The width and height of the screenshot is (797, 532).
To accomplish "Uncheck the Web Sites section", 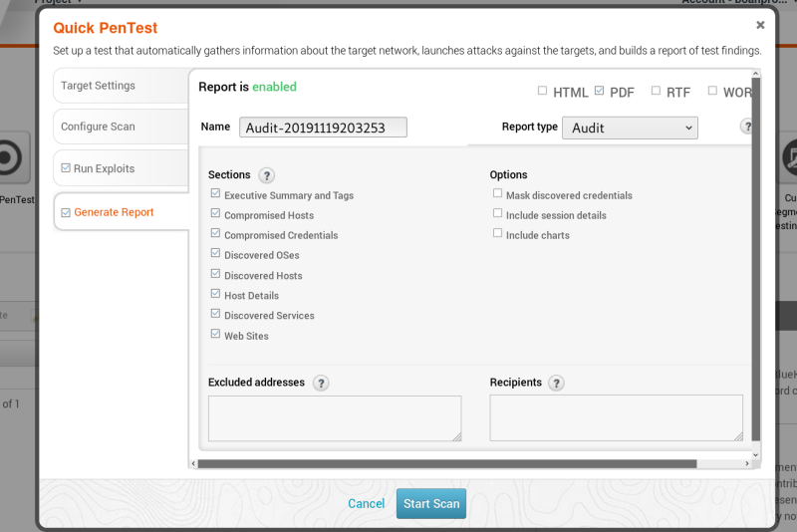I will click(x=215, y=334).
